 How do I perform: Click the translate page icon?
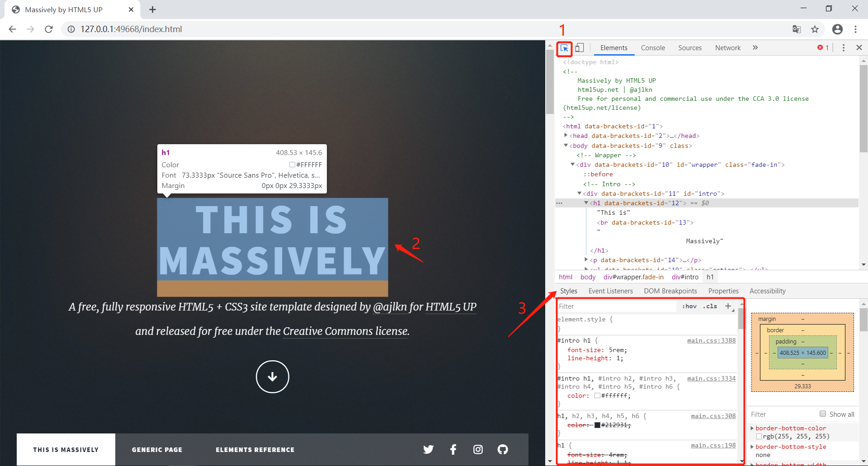pyautogui.click(x=797, y=29)
